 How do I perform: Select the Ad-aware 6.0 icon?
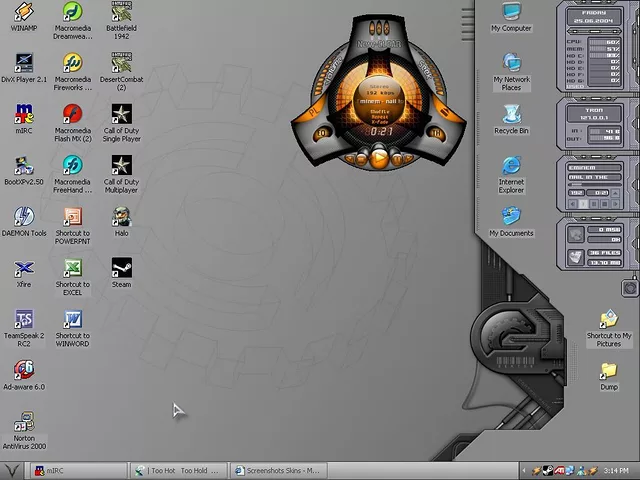23,370
